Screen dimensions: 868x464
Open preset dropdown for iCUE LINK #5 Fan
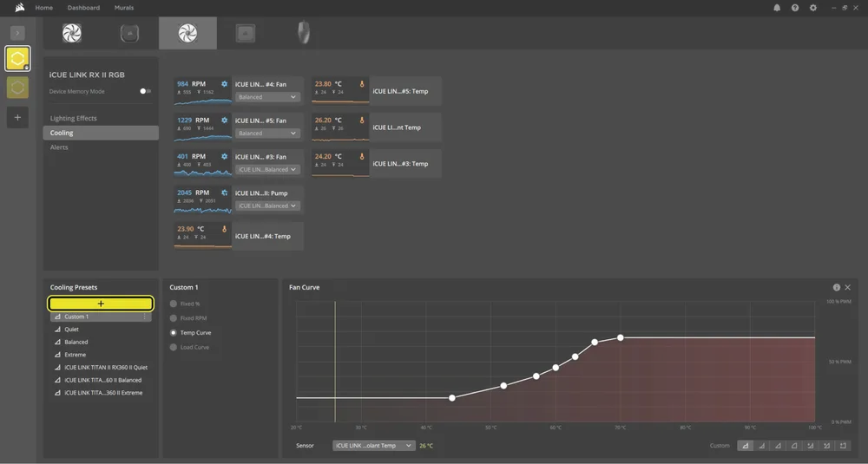pyautogui.click(x=268, y=134)
